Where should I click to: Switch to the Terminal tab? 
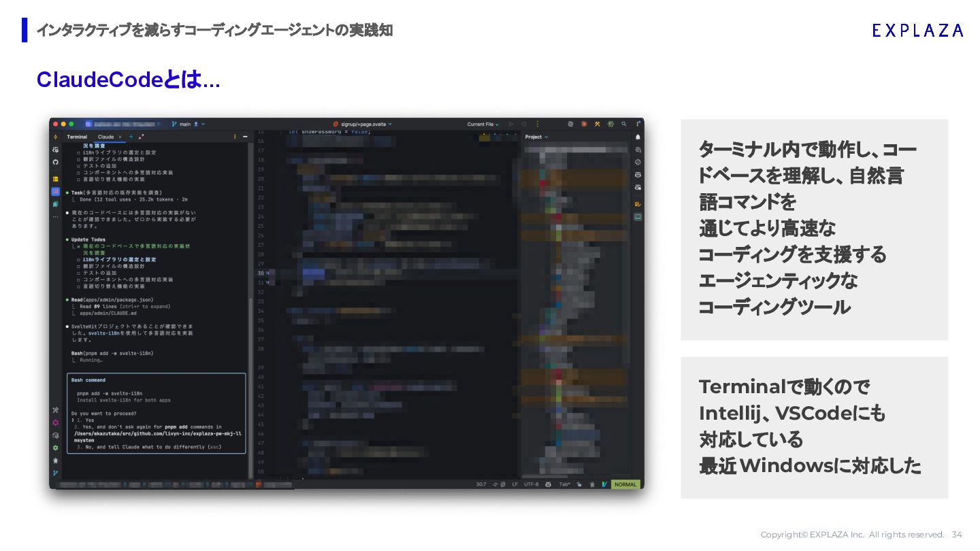[x=77, y=137]
